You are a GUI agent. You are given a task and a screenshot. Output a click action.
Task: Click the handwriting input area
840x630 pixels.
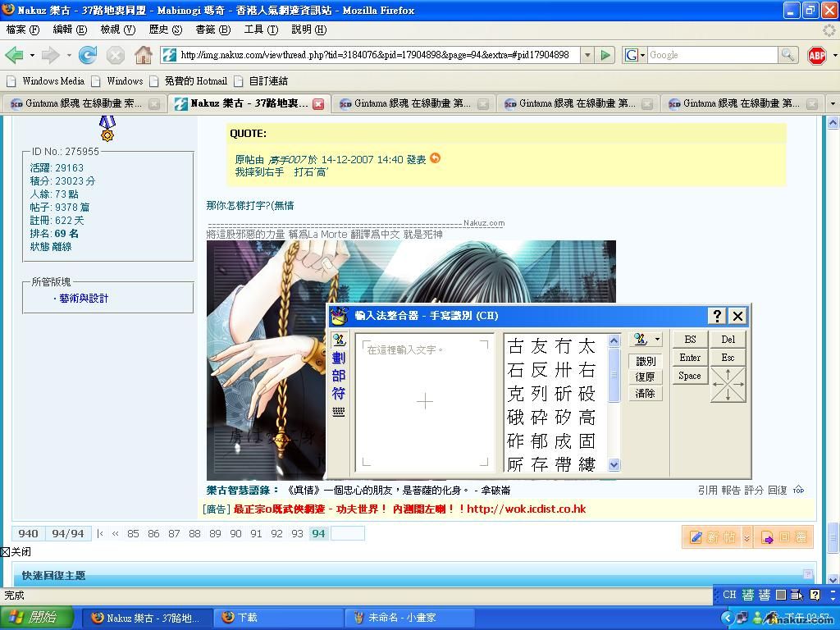425,402
